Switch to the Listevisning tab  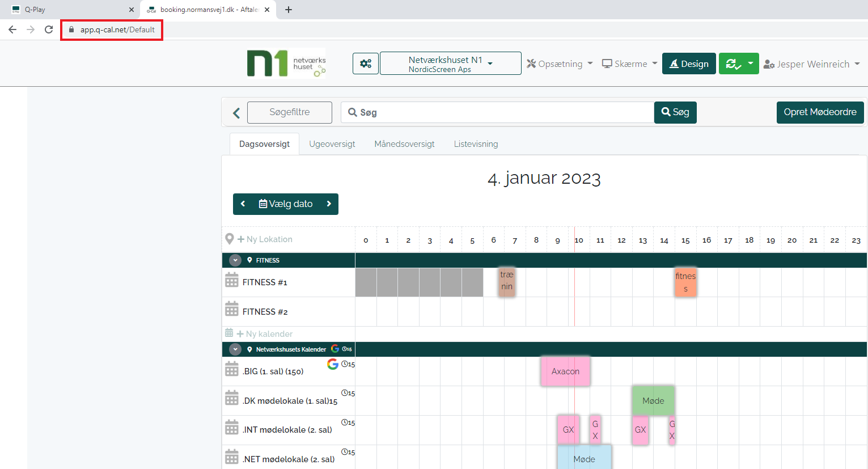(x=476, y=144)
